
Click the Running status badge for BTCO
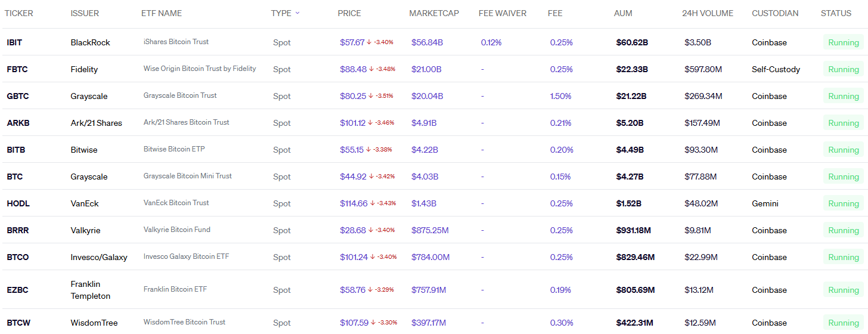(x=844, y=257)
